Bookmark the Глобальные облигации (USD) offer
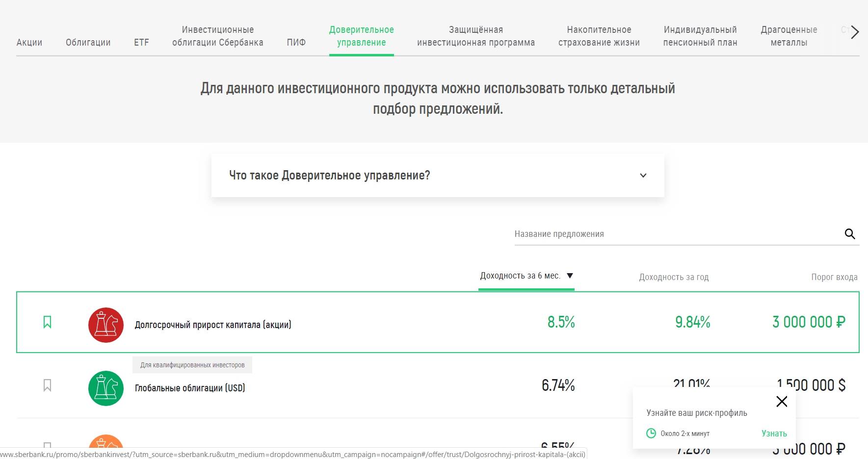Viewport: 868px width, 459px height. pos(48,385)
